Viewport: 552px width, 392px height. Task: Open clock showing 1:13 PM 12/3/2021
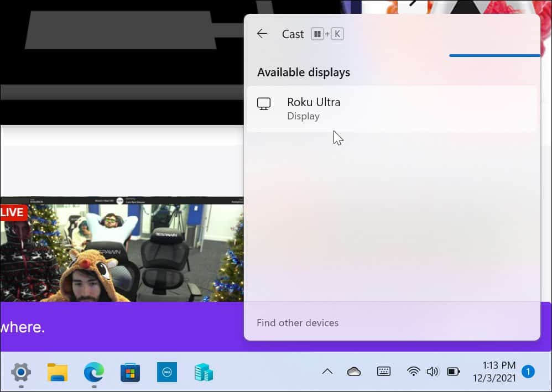pos(494,372)
